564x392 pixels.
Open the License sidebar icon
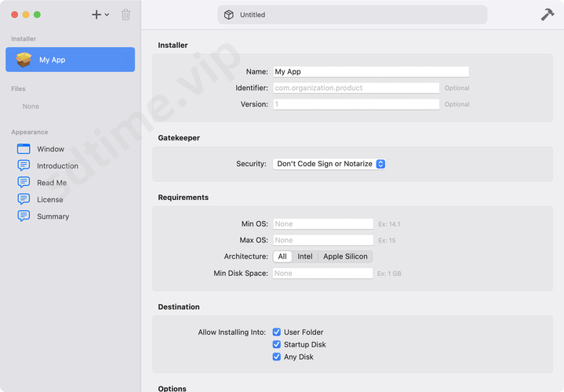tap(24, 199)
